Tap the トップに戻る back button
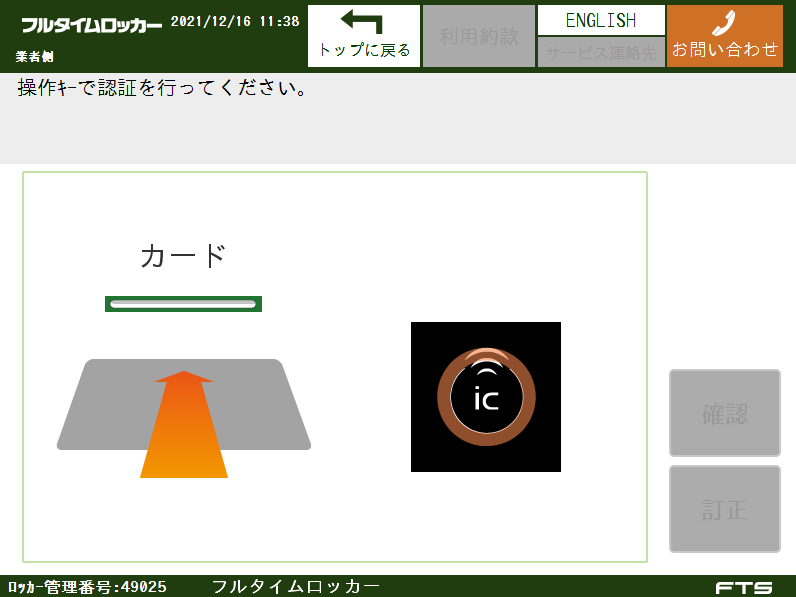Image resolution: width=796 pixels, height=597 pixels. coord(364,36)
